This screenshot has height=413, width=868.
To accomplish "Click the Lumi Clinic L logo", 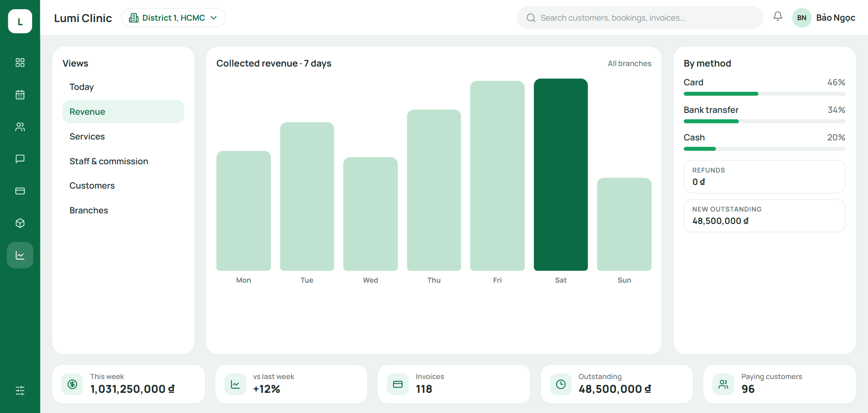I will click(20, 21).
